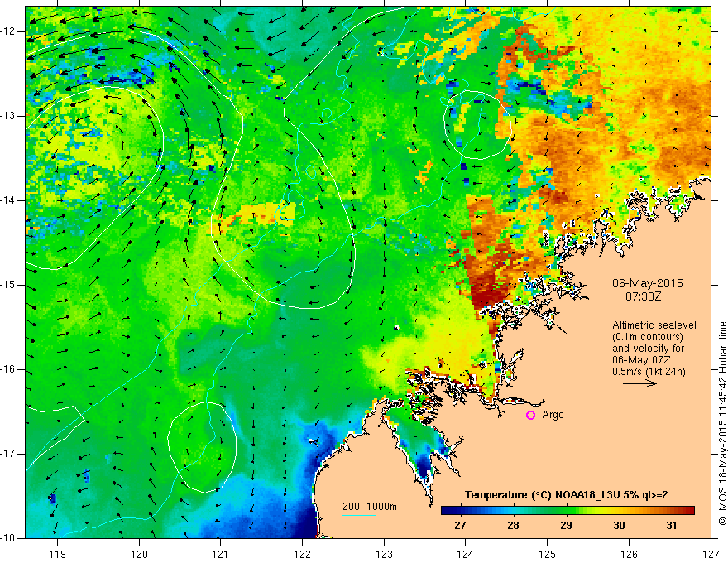Viewport: 728px width, 563px height.
Task: Click the time text '07:38Z'
Action: (x=643, y=296)
